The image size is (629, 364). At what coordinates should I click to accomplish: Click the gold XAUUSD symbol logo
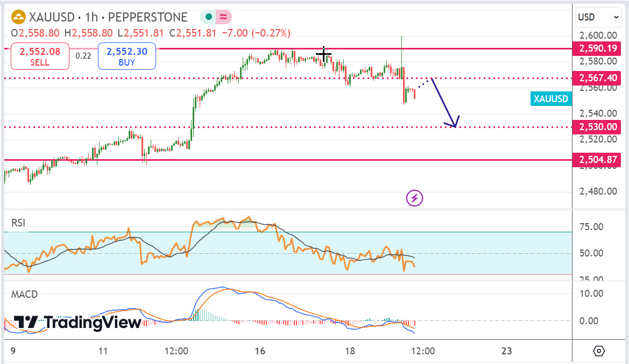coord(19,18)
